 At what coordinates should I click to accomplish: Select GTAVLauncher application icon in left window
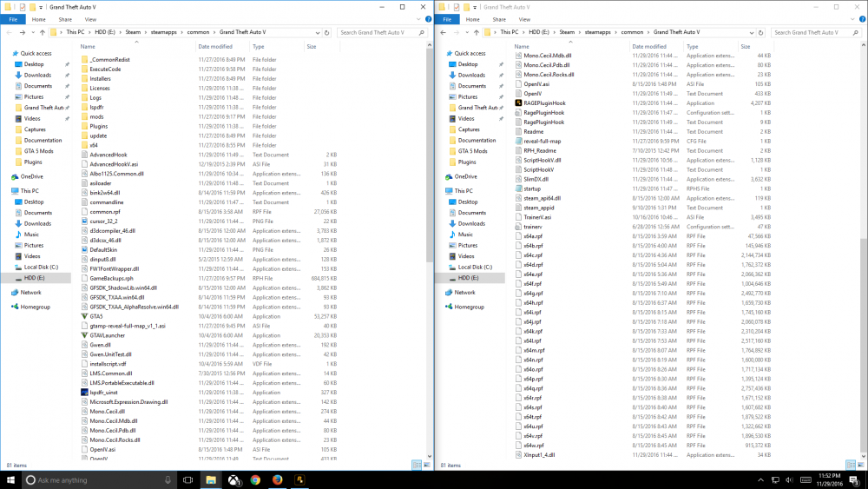[x=85, y=335]
